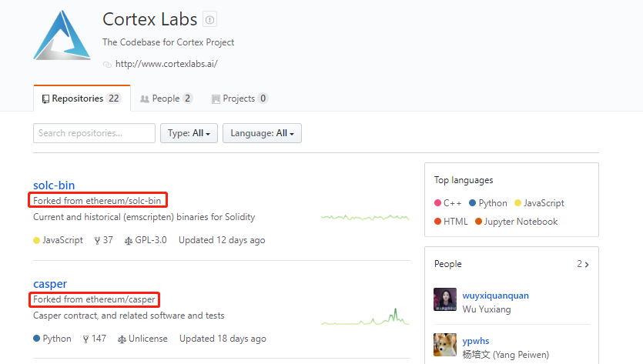Follow the ethereum/solc-bin fork source link
Viewport: 643px width, 364px height.
(x=123, y=201)
